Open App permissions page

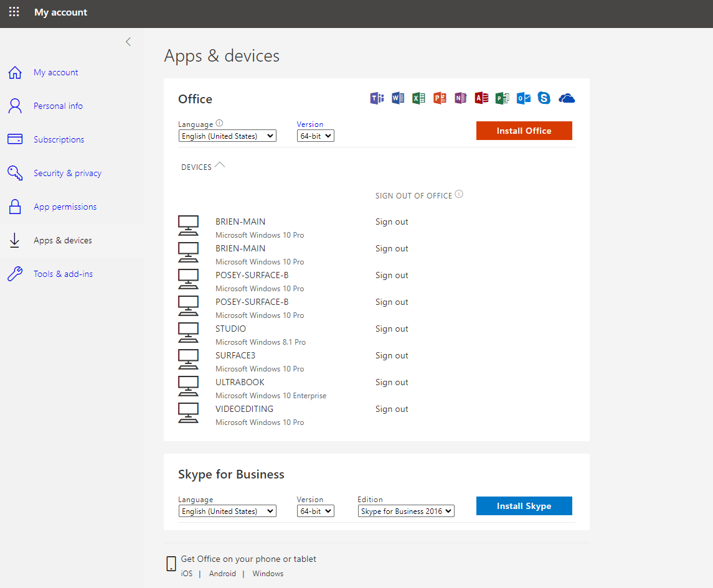[x=65, y=207]
